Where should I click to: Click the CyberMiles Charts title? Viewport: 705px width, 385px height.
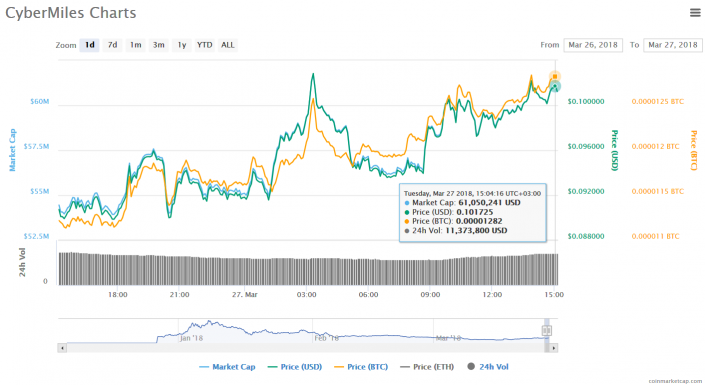71,13
